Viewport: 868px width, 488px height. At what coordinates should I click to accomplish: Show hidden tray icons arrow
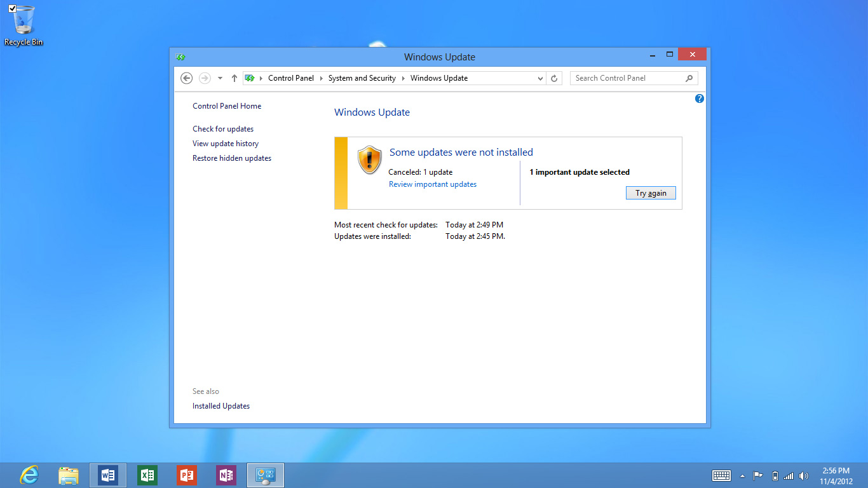pos(742,476)
